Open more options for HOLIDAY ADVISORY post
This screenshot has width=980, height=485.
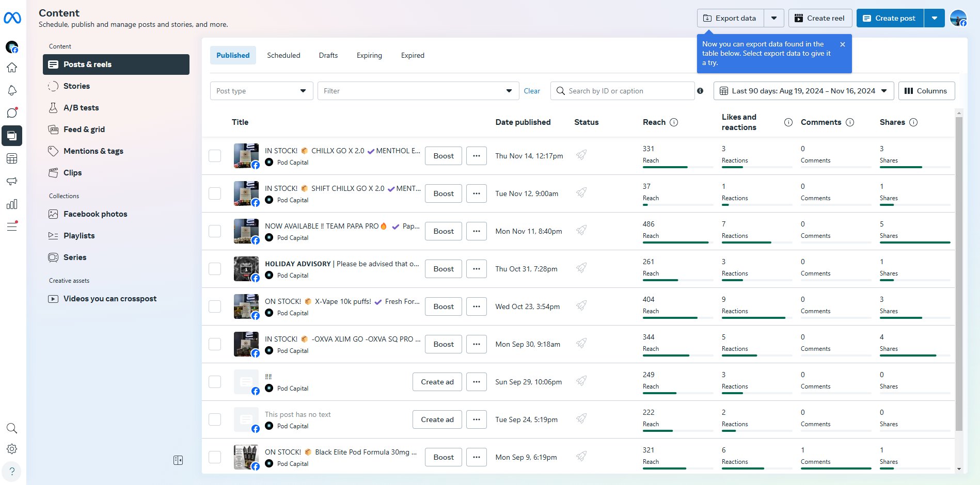(x=477, y=269)
